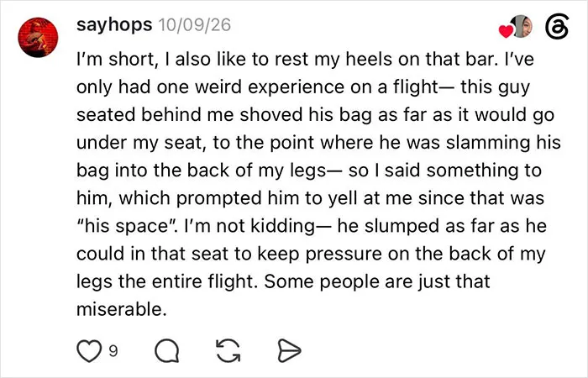View the liker's avatar with red heart

(x=522, y=27)
